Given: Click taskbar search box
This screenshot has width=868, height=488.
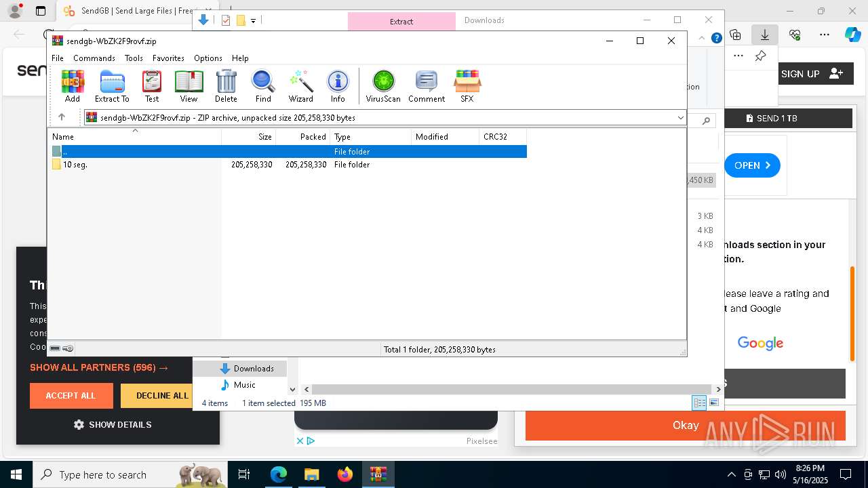Looking at the screenshot, I should pos(130,474).
